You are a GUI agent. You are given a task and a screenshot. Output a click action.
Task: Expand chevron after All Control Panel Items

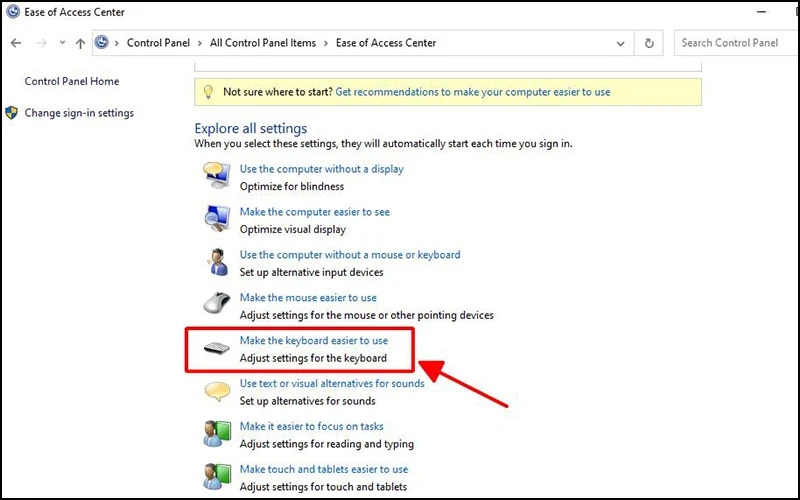pyautogui.click(x=326, y=43)
